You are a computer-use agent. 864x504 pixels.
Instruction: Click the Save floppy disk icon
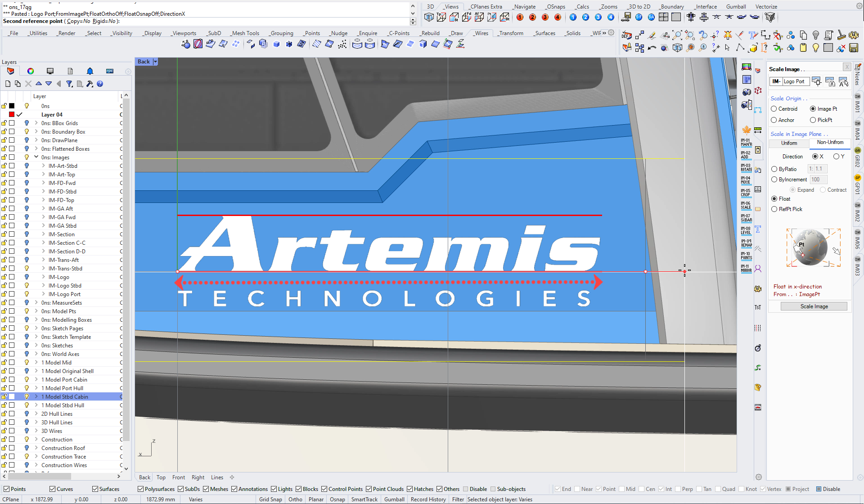point(853,48)
